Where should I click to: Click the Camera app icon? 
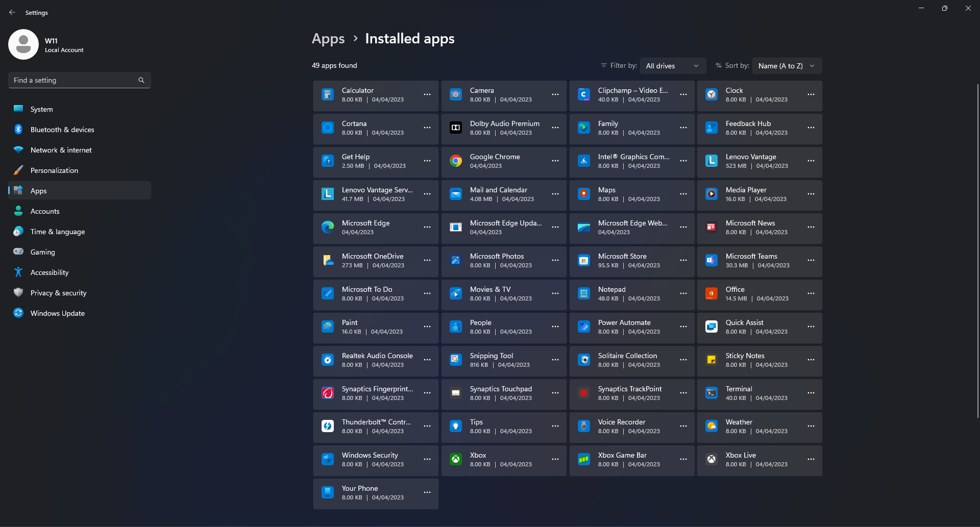click(456, 94)
